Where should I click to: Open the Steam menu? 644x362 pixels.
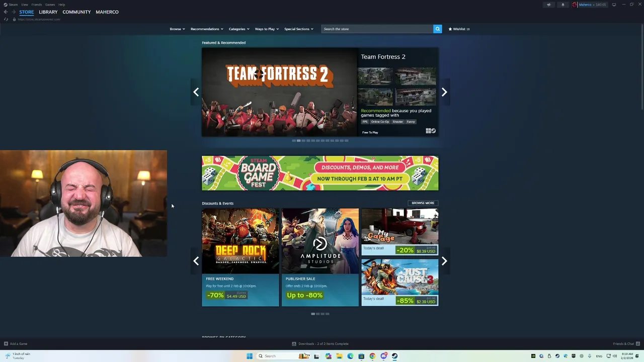pyautogui.click(x=13, y=5)
